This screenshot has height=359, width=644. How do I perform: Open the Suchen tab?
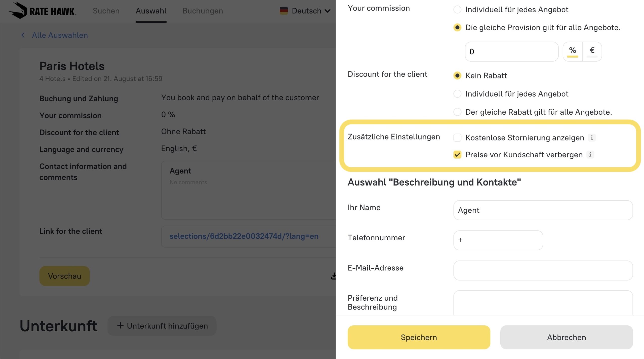coord(106,11)
